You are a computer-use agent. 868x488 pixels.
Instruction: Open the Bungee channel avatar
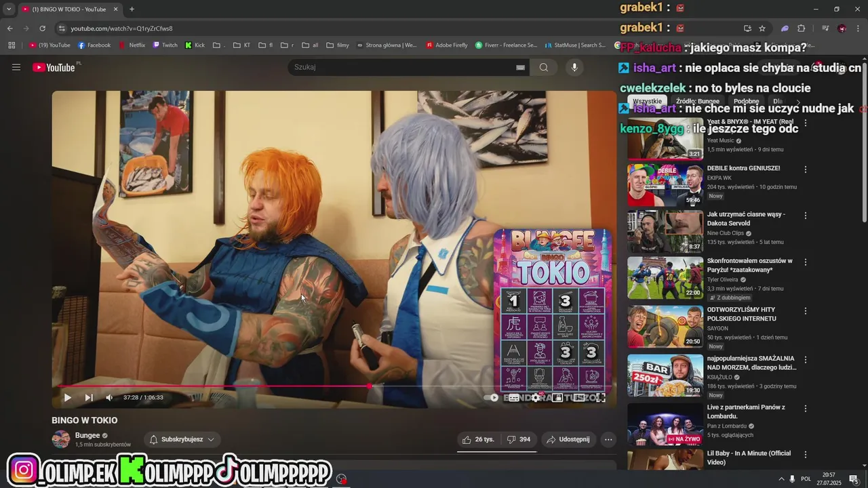point(61,439)
